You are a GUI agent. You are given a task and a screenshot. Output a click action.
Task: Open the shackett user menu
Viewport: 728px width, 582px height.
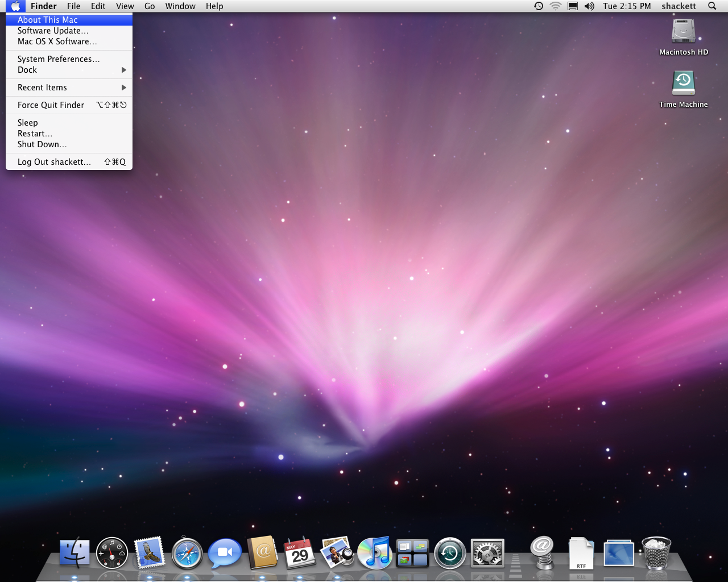[679, 6]
